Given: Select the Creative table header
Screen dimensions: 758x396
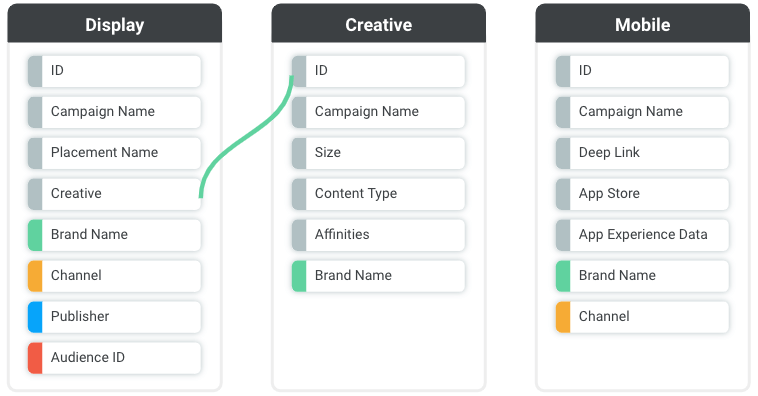Looking at the screenshot, I should 379,24.
